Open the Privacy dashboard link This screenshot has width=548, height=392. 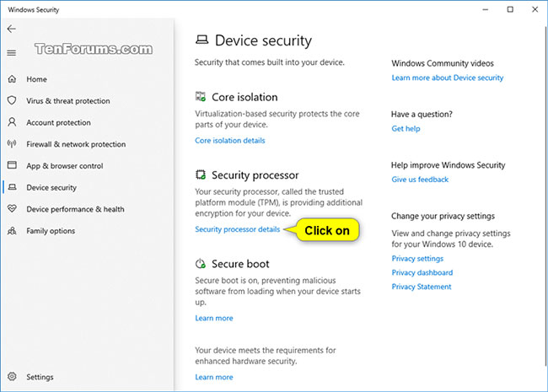(422, 273)
